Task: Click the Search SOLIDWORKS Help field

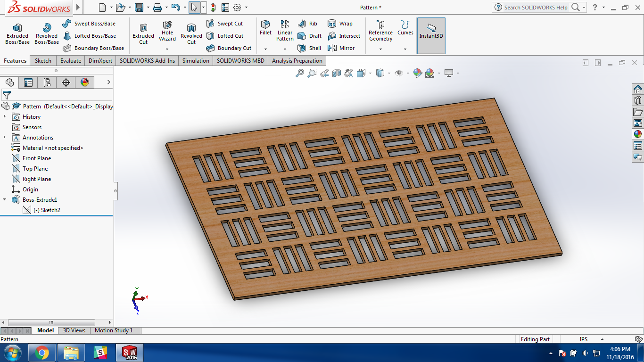Action: coord(536,8)
